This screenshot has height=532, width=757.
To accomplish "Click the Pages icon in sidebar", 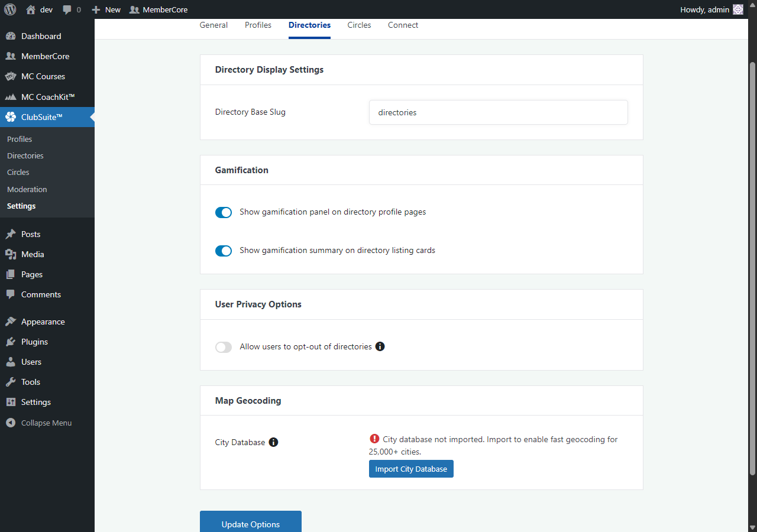I will [x=11, y=274].
